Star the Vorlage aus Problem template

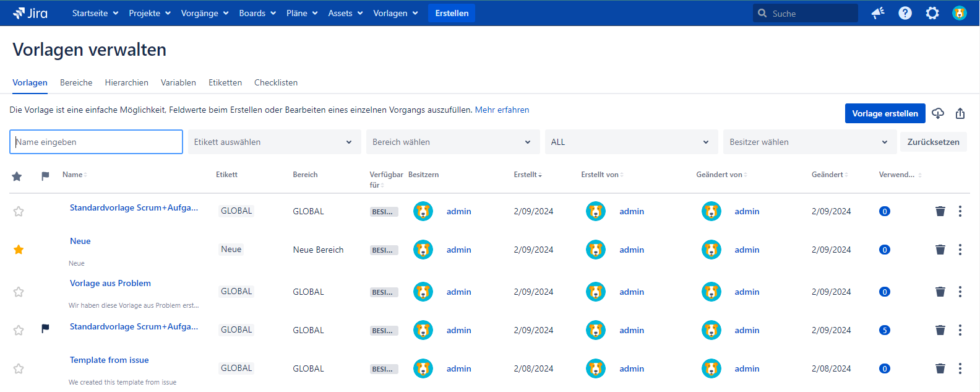19,292
